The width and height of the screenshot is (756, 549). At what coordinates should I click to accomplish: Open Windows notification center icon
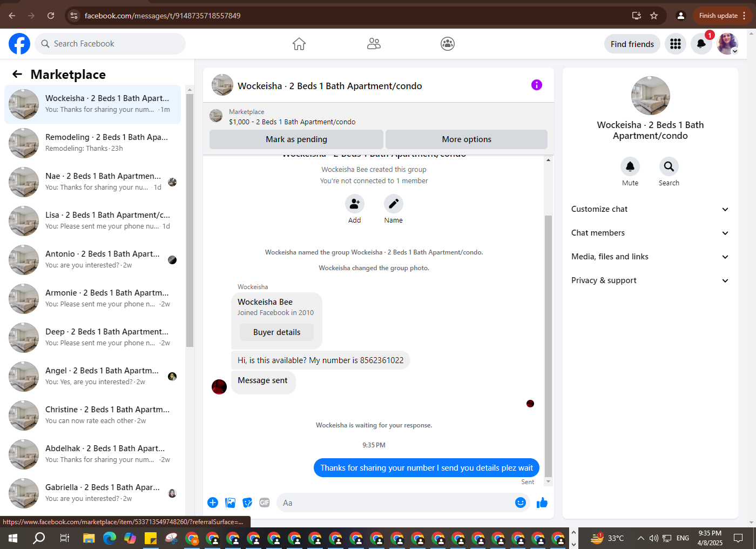click(738, 538)
